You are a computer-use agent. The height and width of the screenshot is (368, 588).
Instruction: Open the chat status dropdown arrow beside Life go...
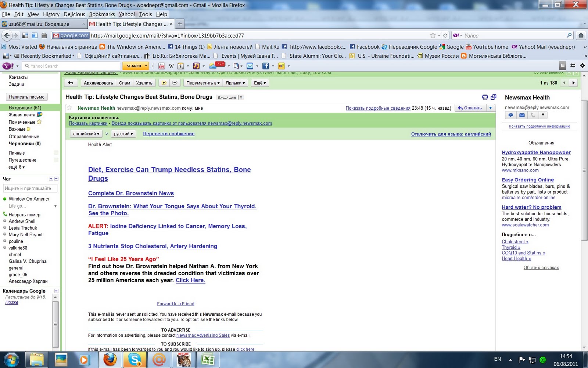click(55, 206)
